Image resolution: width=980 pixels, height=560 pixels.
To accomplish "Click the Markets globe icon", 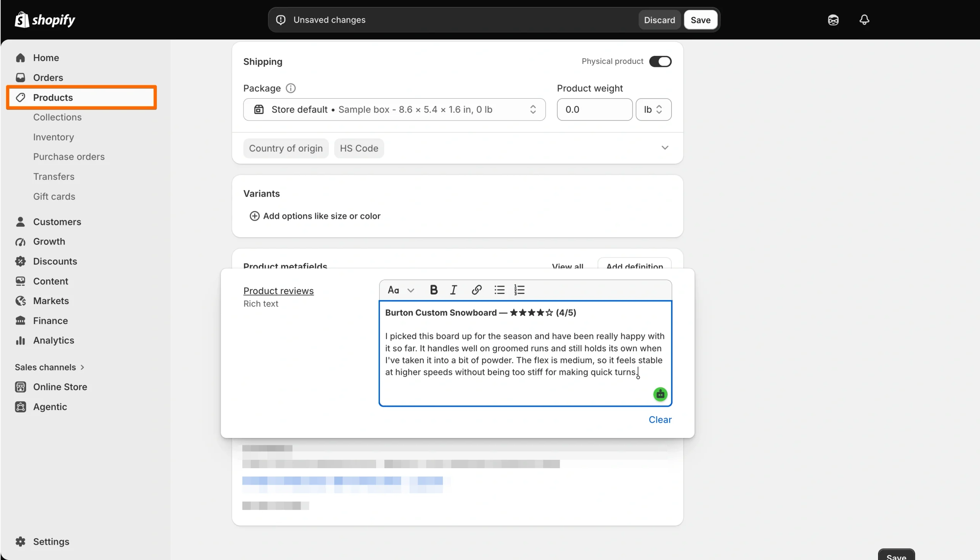I will tap(20, 301).
